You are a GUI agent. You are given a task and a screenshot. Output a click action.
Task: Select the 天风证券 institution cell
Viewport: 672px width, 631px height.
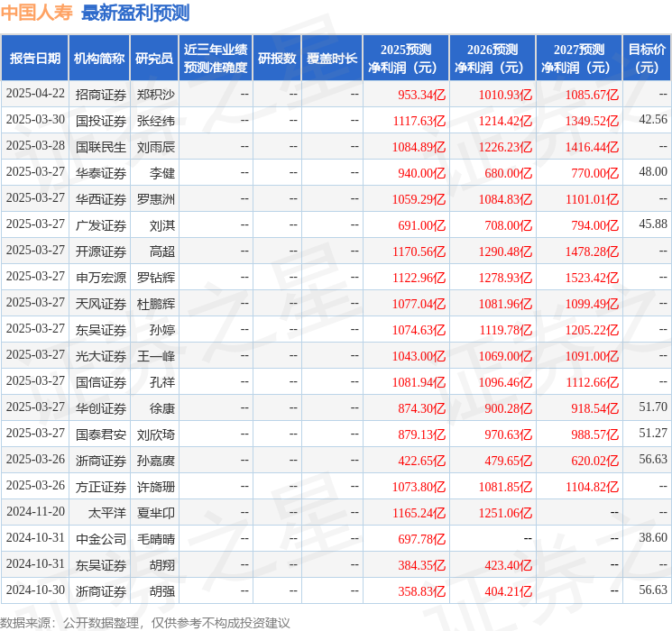coord(101,304)
